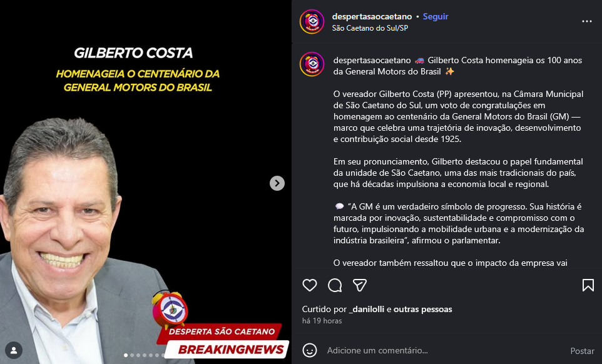Open despertasaocaetano profile from header username
Viewport: 602px width, 364px height.
(372, 16)
